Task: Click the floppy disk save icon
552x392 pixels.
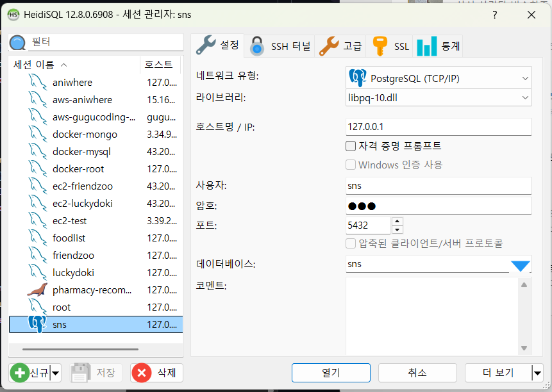Action: tap(80, 373)
